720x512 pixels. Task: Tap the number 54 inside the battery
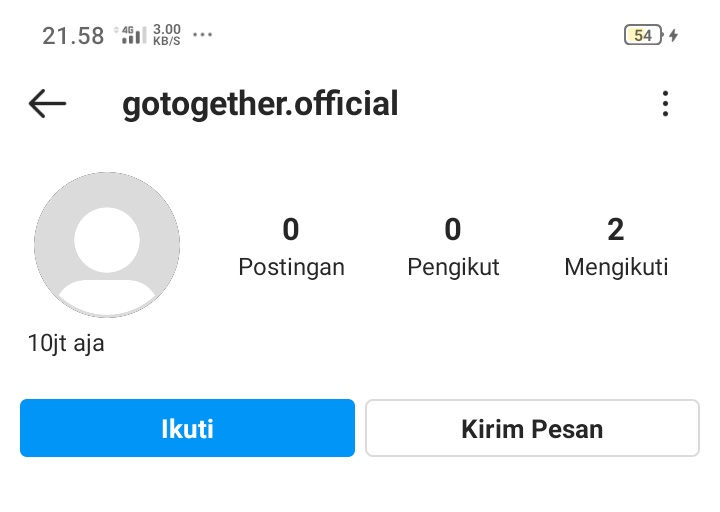(642, 36)
